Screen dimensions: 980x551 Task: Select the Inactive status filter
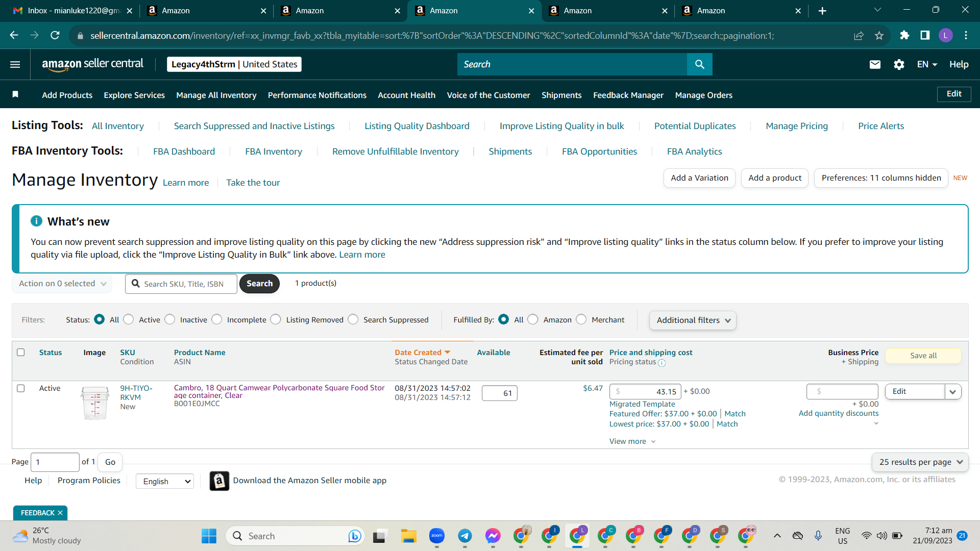170,319
